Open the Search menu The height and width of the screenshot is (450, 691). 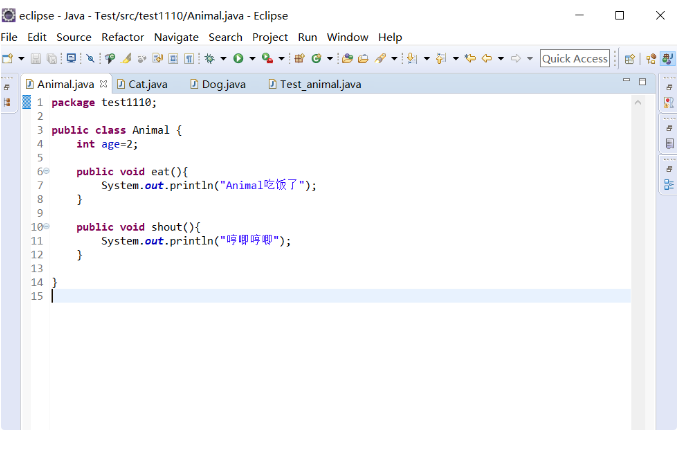coord(225,37)
